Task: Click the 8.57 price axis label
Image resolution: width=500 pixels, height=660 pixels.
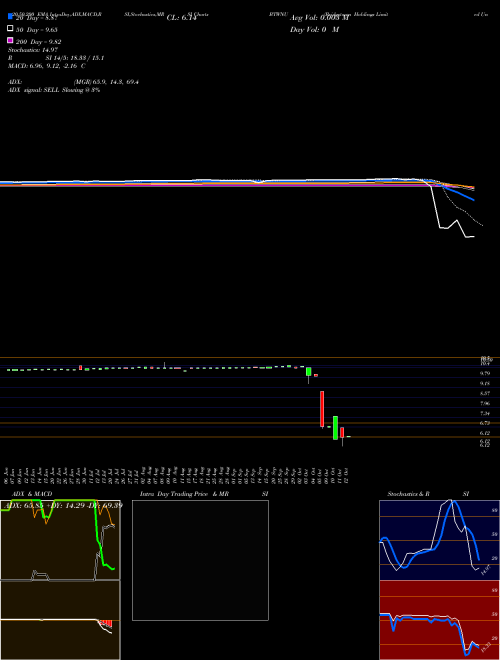Action: pos(484,393)
